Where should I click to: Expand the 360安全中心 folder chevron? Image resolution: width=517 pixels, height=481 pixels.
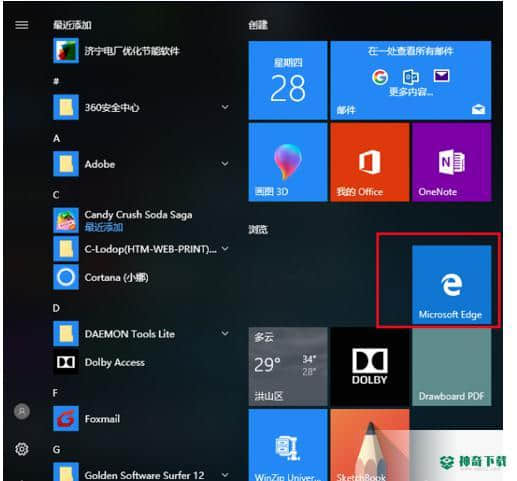click(x=225, y=107)
